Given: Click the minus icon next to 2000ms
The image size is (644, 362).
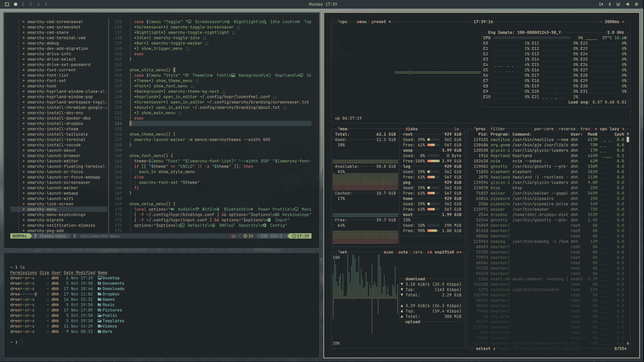Looking at the screenshot, I should point(601,22).
